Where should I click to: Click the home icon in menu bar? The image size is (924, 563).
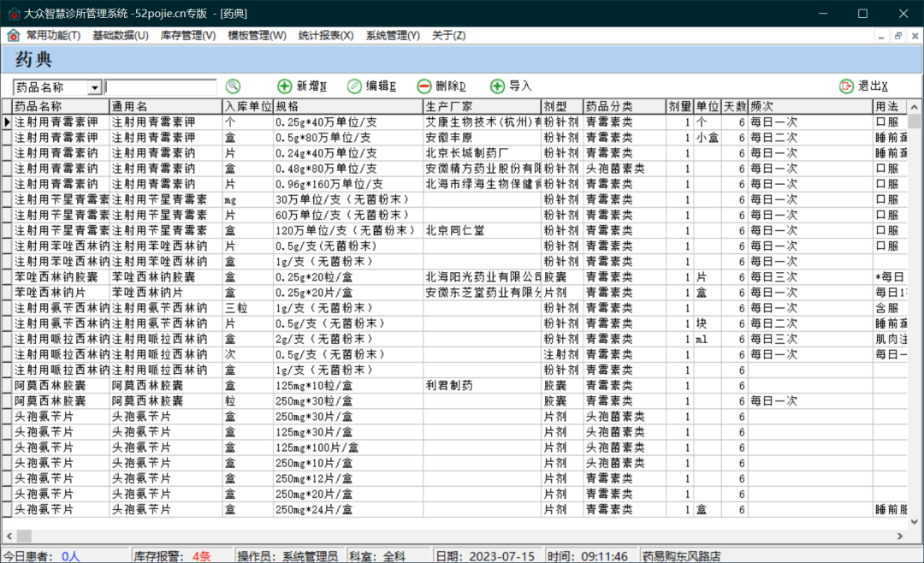[13, 35]
